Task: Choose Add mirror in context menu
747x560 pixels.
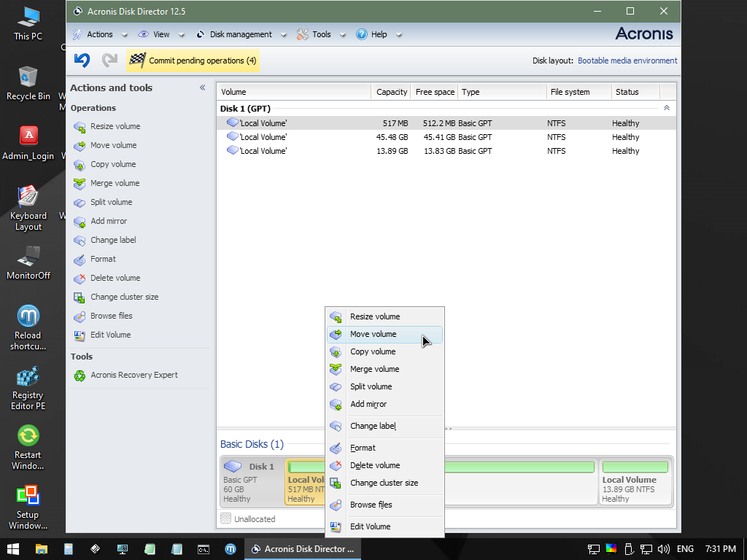Action: pyautogui.click(x=385, y=404)
